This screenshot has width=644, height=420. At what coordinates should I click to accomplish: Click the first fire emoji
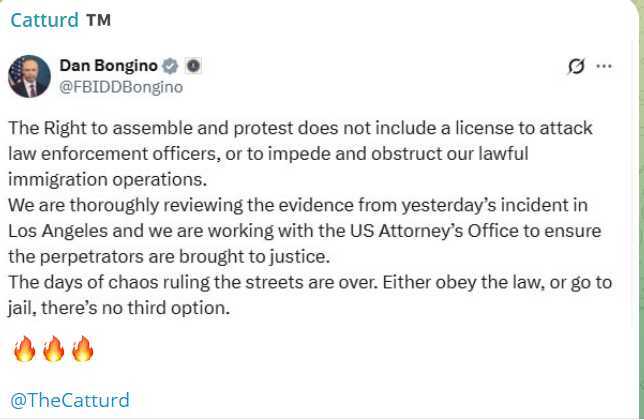[x=25, y=349]
